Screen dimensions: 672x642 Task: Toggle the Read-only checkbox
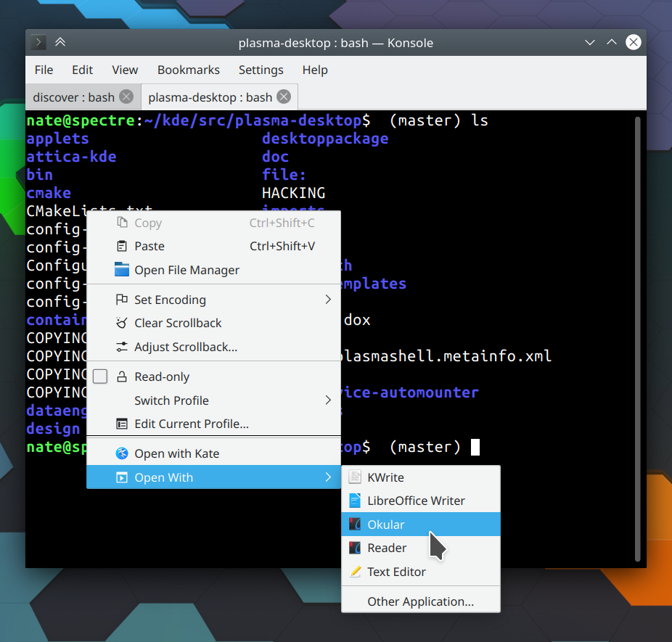[x=100, y=377]
